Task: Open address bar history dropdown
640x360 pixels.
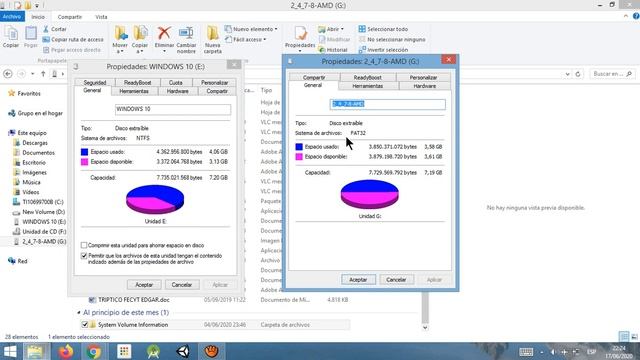Action: [x=567, y=74]
